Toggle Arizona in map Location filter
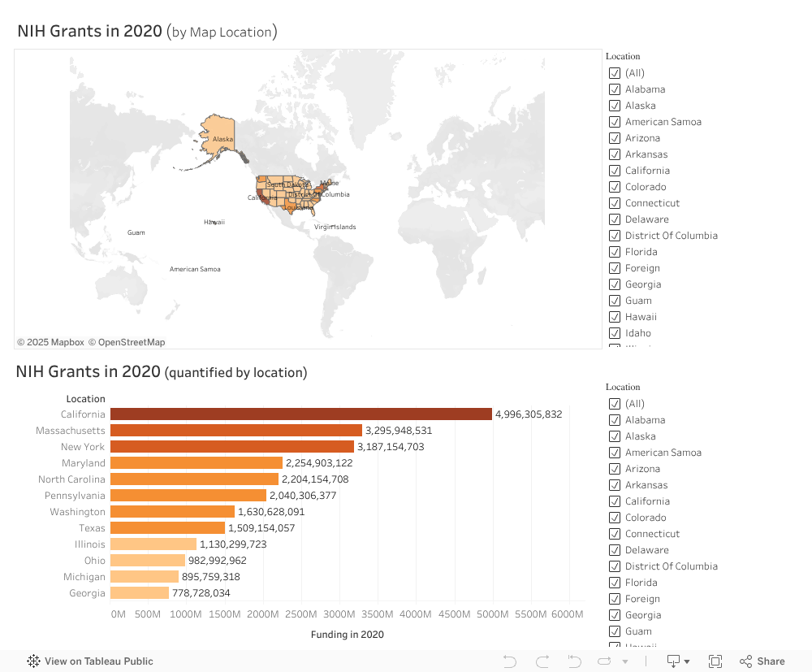 [615, 138]
